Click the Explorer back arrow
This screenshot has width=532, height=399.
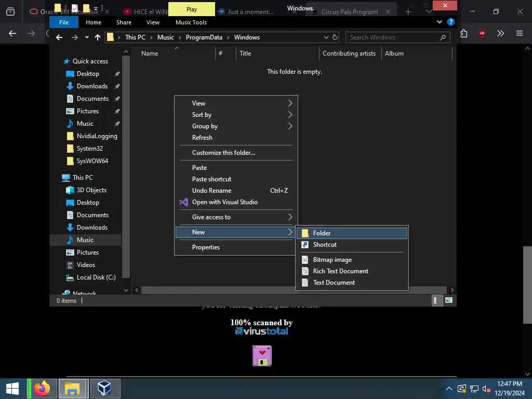[59, 37]
